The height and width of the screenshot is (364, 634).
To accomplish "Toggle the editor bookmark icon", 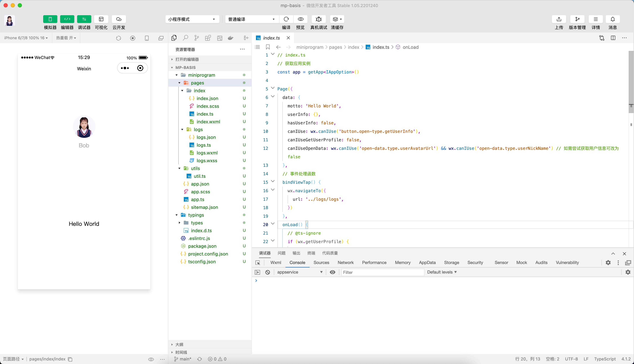I will pyautogui.click(x=268, y=47).
